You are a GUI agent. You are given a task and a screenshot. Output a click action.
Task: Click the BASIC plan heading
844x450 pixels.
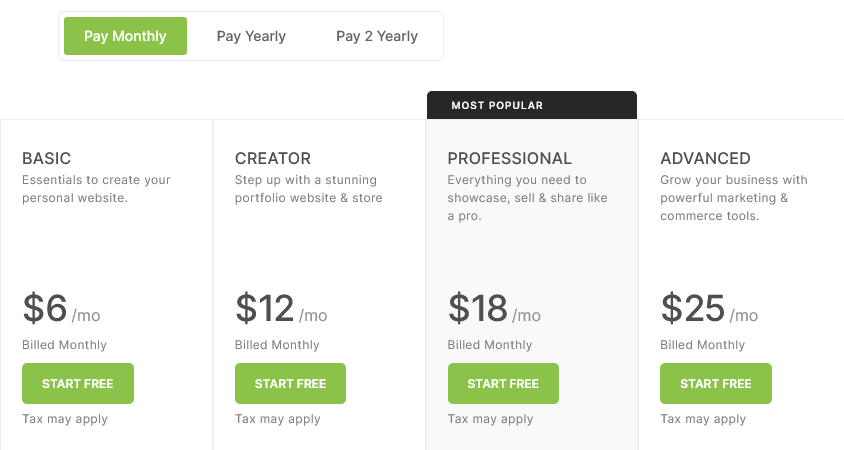pyautogui.click(x=47, y=158)
